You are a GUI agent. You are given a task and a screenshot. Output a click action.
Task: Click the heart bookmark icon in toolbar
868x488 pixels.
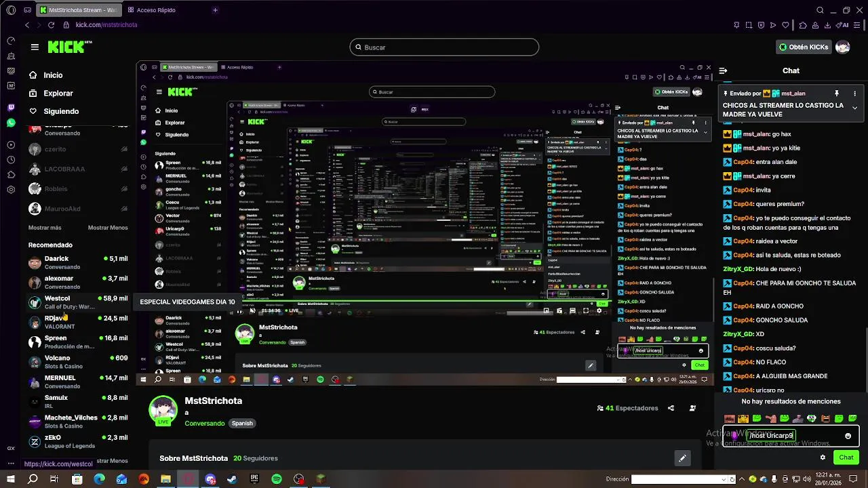(x=785, y=25)
